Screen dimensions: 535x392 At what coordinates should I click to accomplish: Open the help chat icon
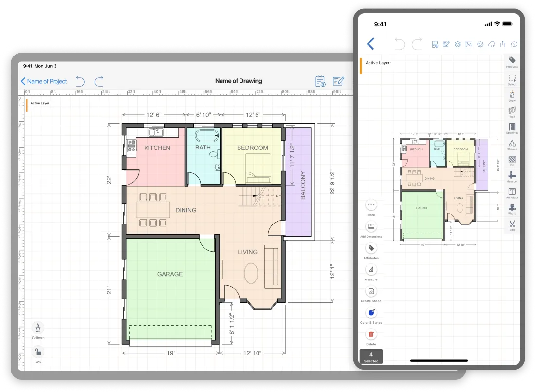click(x=514, y=44)
